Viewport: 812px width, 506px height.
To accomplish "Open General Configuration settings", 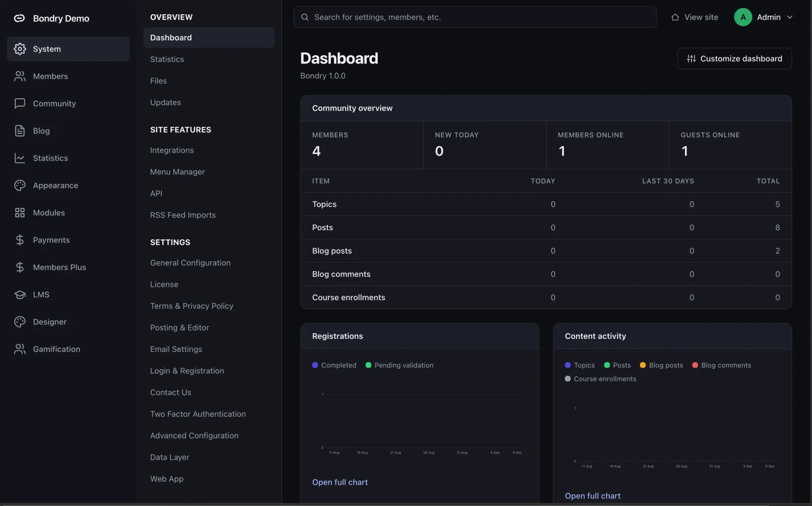I will tap(190, 263).
